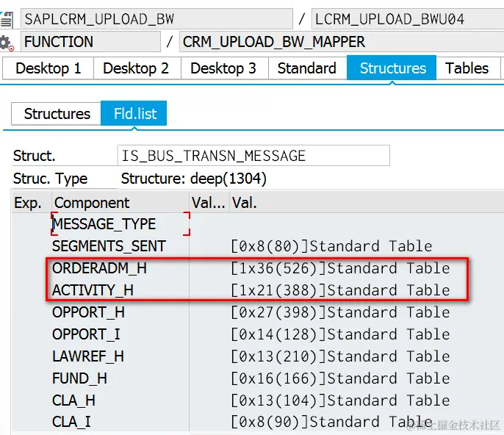Select the ORDERADM_H component
Viewport: 504px width, 435px height.
tap(99, 268)
